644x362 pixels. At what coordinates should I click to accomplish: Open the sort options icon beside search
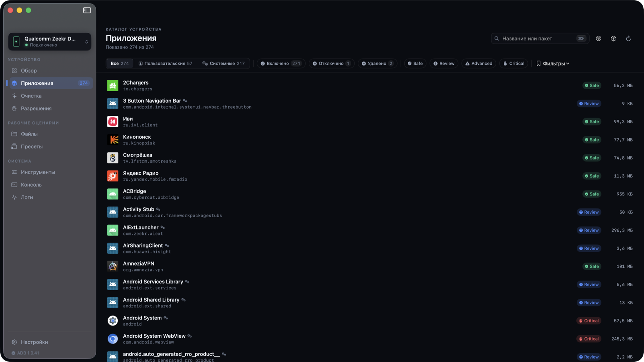pyautogui.click(x=599, y=39)
